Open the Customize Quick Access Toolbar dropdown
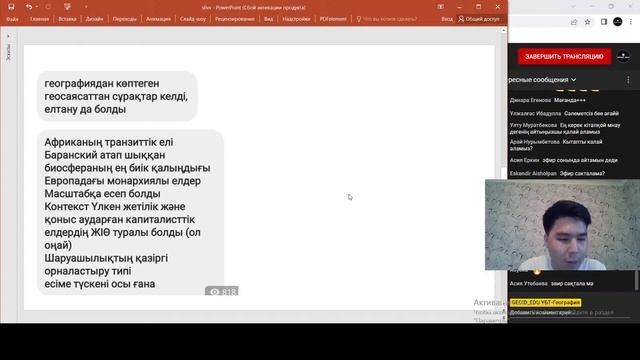 coord(86,7)
